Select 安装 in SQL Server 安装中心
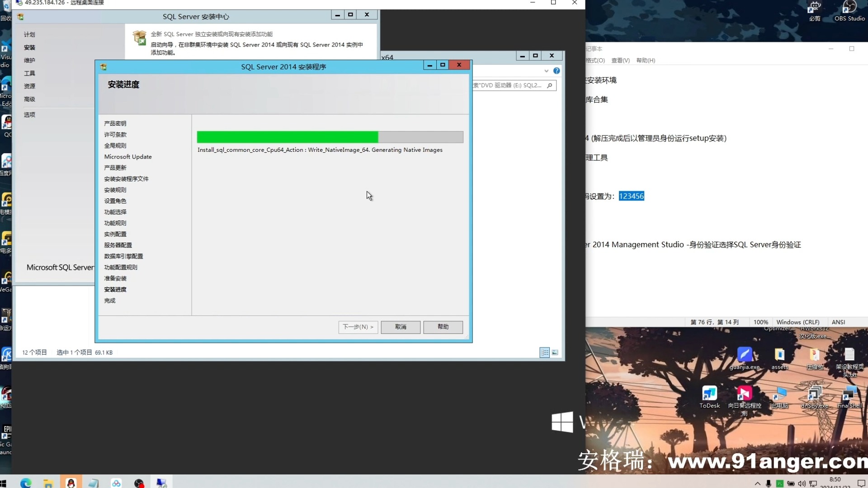Screen dimensions: 868x488 (29, 47)
